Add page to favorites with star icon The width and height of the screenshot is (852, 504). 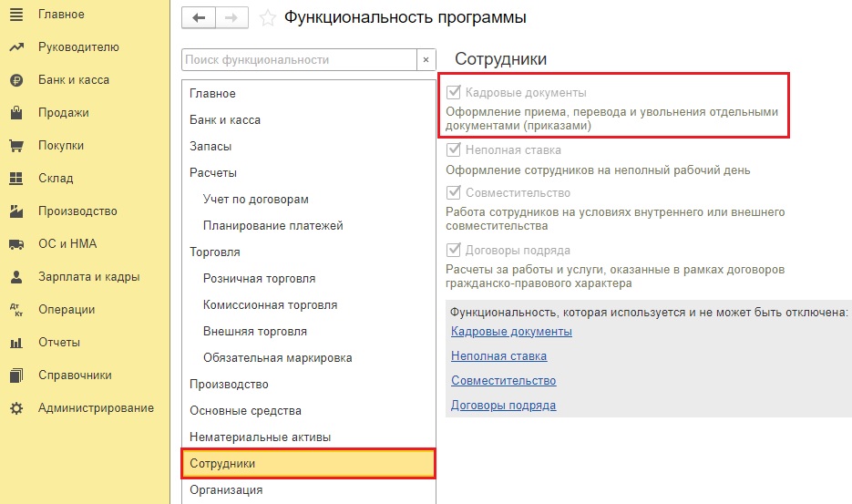pyautogui.click(x=267, y=18)
